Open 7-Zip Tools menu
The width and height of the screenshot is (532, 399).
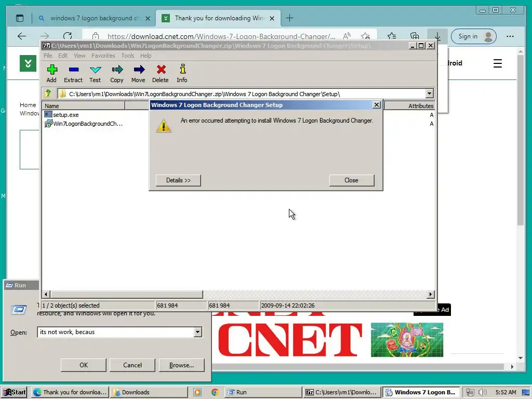[128, 56]
